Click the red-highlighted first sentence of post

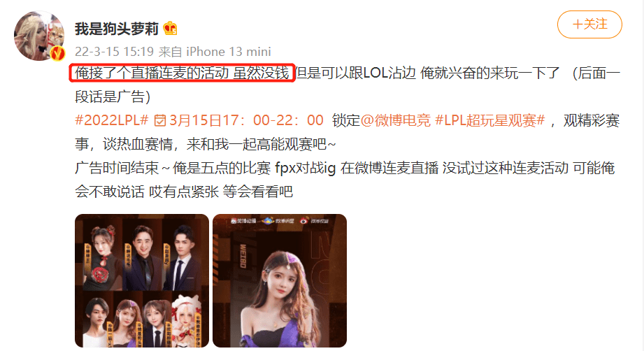pyautogui.click(x=182, y=73)
